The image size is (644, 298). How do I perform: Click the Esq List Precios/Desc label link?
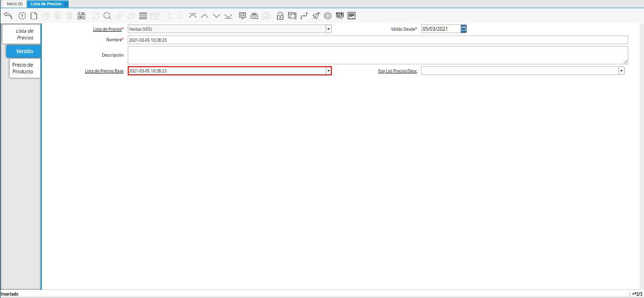[x=397, y=71]
